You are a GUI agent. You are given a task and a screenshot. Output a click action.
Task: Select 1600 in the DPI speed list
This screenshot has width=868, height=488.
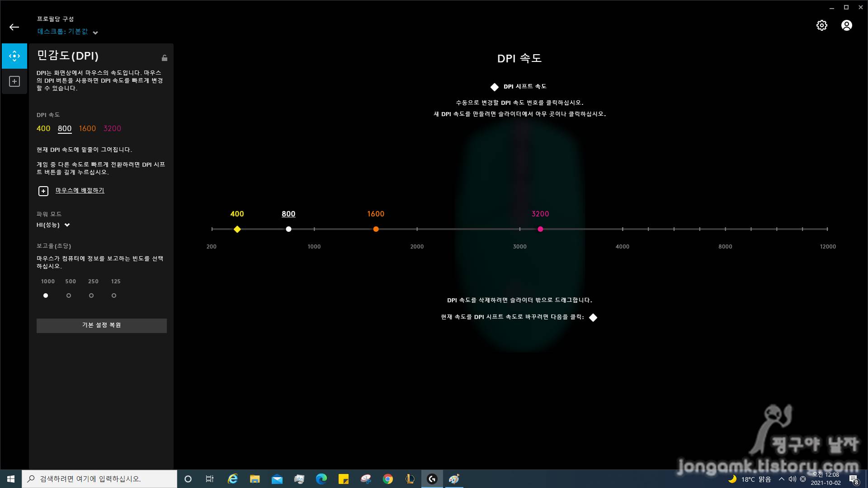pos(87,128)
